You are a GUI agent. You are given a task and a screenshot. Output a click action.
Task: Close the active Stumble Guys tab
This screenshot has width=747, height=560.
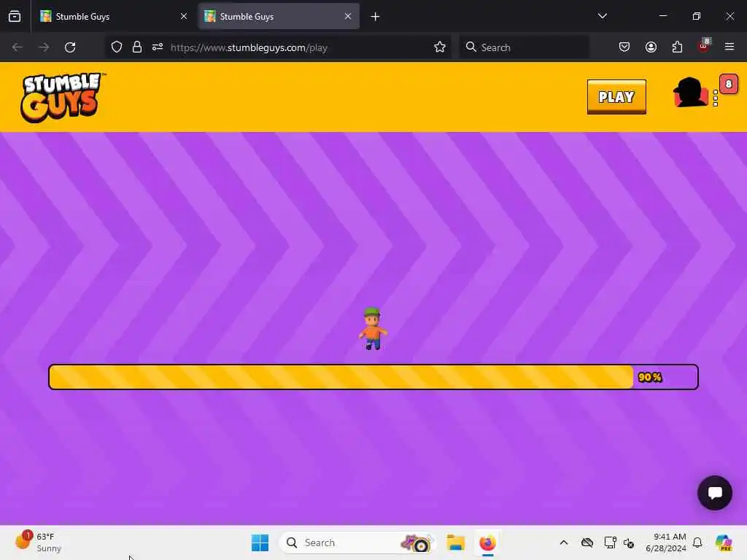click(x=348, y=16)
